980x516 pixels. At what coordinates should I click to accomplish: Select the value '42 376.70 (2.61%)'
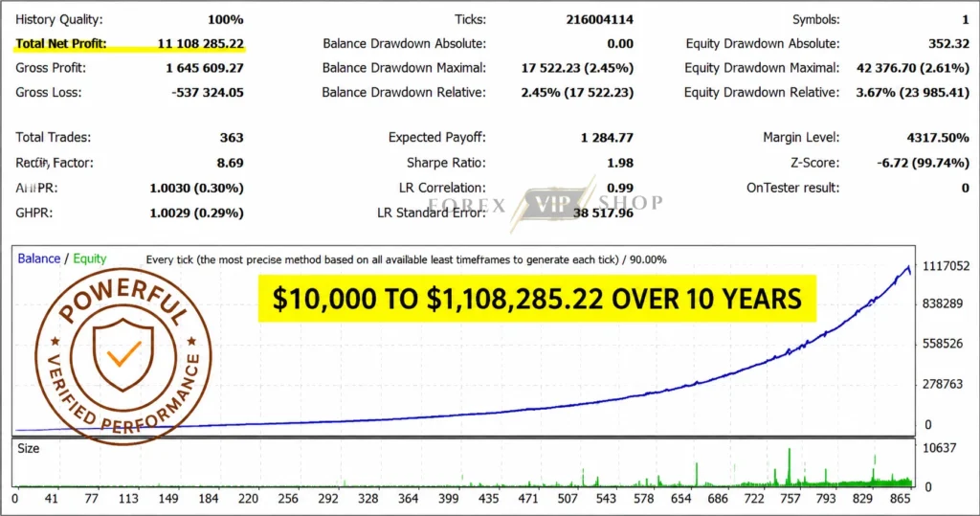point(913,68)
